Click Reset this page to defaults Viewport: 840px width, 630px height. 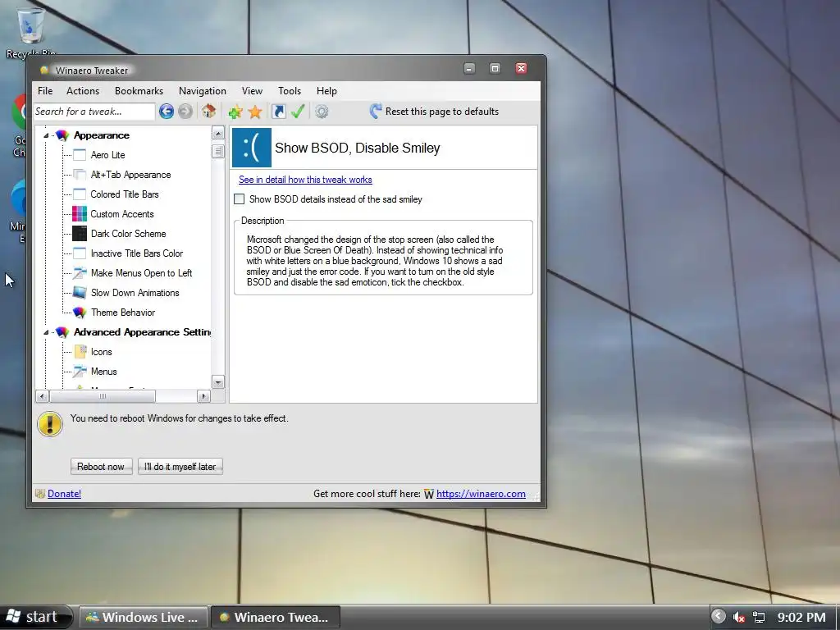click(x=434, y=112)
